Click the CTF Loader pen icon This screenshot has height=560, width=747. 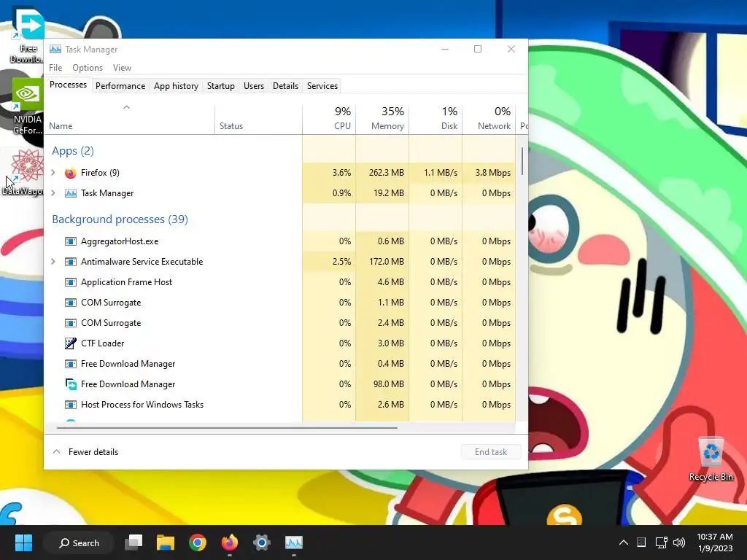coord(71,343)
